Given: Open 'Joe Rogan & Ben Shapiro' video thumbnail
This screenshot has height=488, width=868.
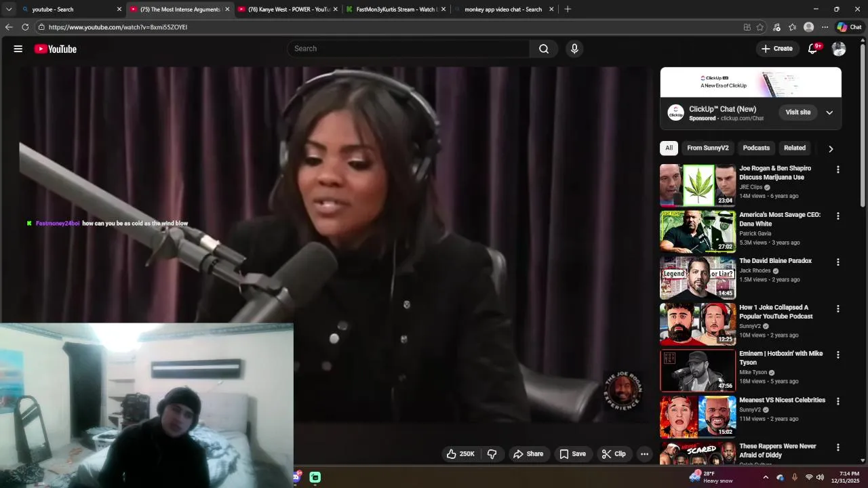Looking at the screenshot, I should [x=698, y=185].
